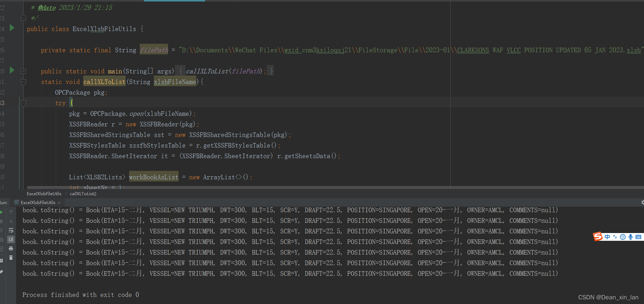The width and height of the screenshot is (644, 304).
Task: Click the ExcelXlsbFileUtils breadcrumb
Action: [44, 193]
